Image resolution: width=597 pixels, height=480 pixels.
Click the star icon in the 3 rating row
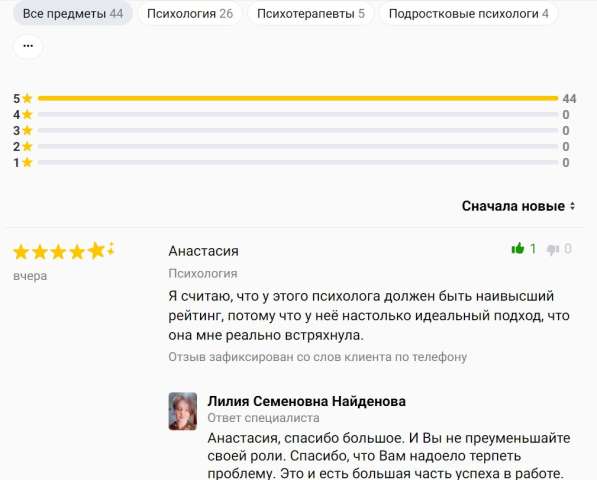[x=27, y=131]
